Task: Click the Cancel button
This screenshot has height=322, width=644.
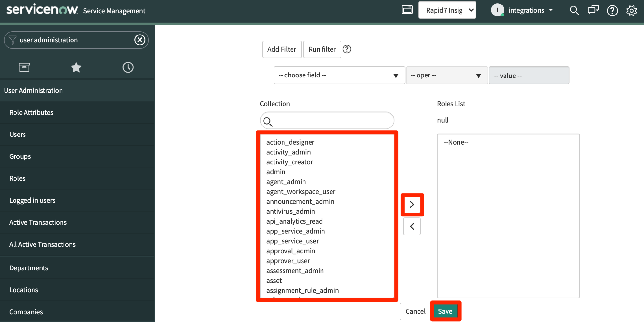Action: [415, 311]
